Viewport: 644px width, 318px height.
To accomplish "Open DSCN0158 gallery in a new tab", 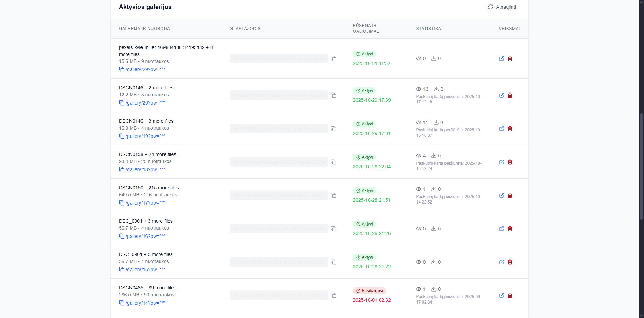I will pos(501,162).
